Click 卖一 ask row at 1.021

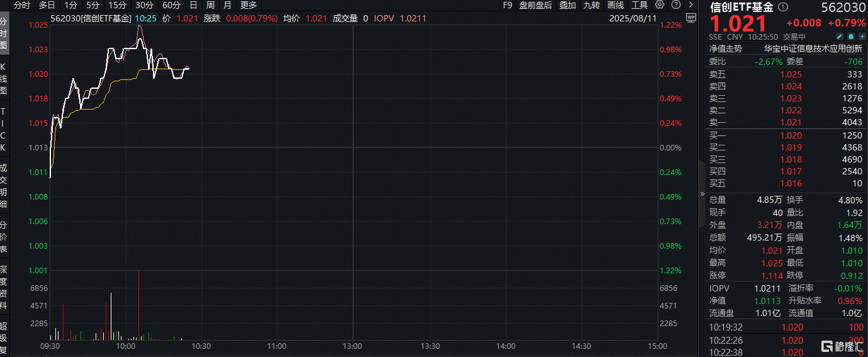786,122
